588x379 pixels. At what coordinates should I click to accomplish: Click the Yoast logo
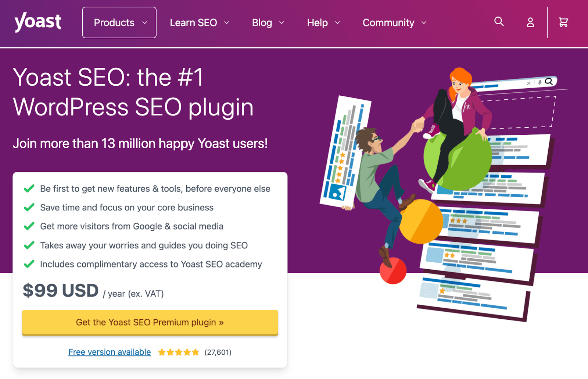point(38,22)
